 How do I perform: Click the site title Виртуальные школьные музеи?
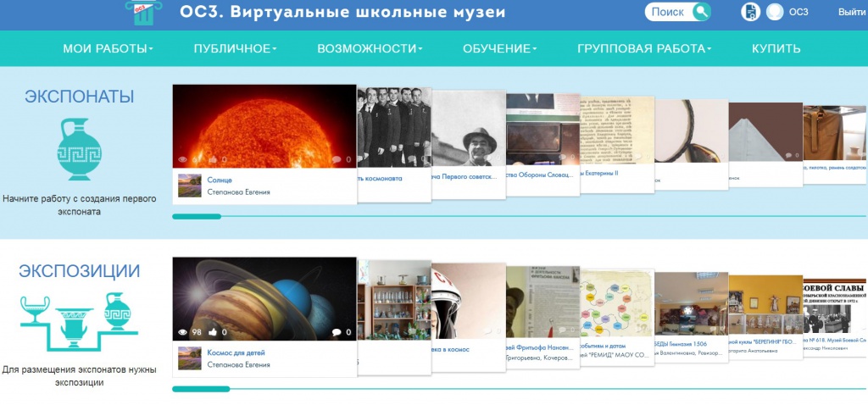pyautogui.click(x=342, y=12)
